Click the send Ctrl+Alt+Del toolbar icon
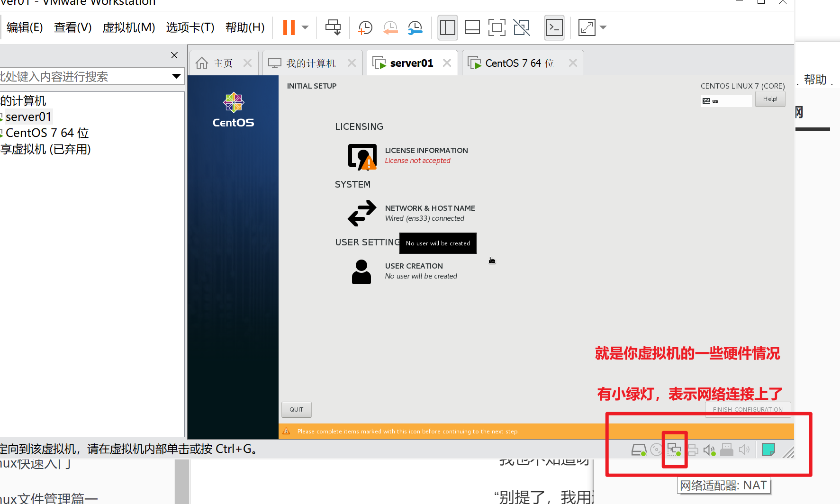 tap(333, 27)
